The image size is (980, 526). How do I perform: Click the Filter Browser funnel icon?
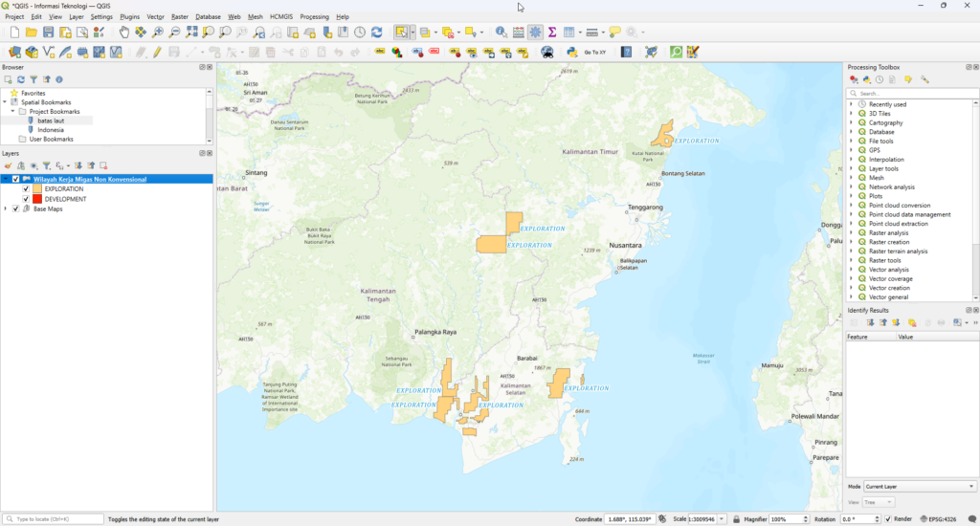tap(33, 79)
